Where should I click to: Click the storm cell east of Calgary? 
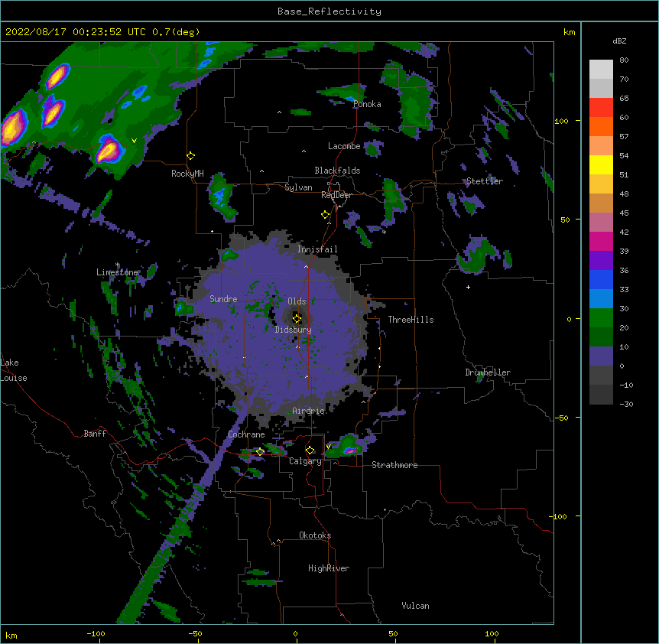[347, 447]
